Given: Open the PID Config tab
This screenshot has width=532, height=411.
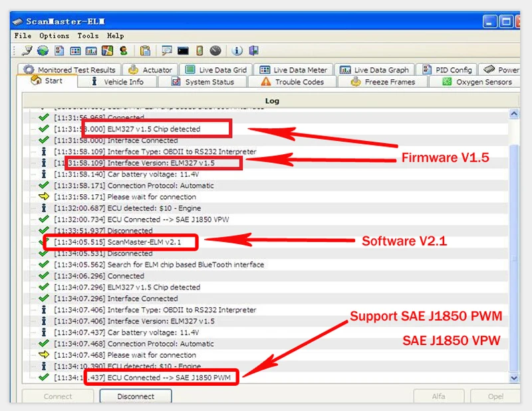Looking at the screenshot, I should (446, 70).
